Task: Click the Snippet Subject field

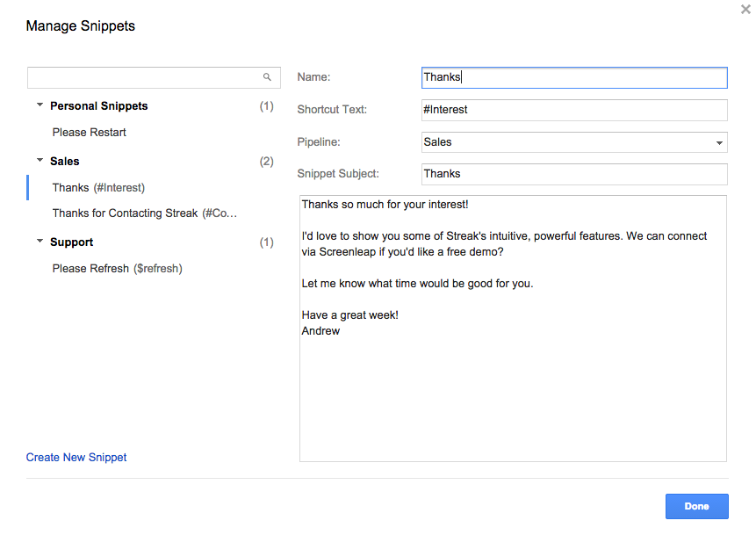Action: pyautogui.click(x=574, y=174)
